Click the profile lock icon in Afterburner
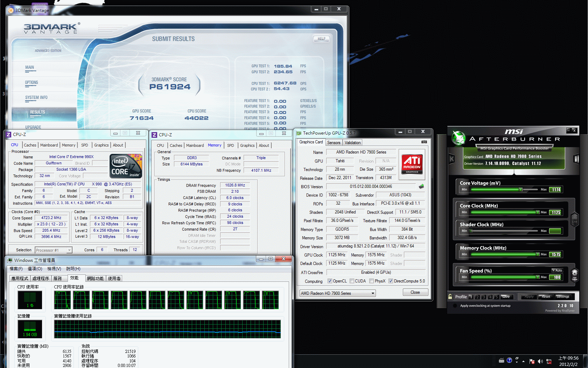The height and width of the screenshot is (368, 588). pyautogui.click(x=450, y=297)
